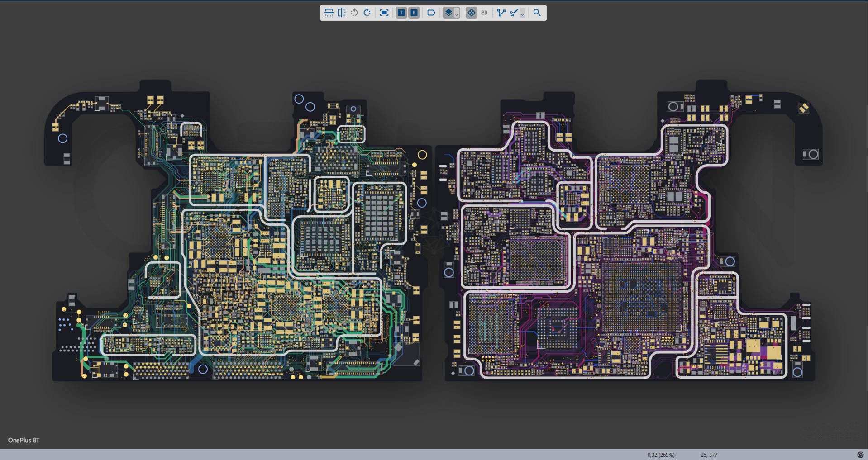
Task: Open the status bar settings icon
Action: tap(860, 455)
